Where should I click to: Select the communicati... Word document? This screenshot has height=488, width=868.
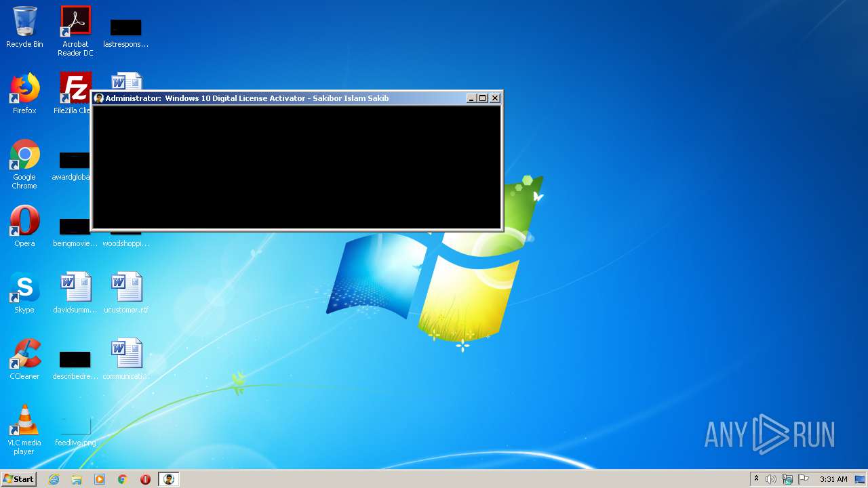point(126,359)
